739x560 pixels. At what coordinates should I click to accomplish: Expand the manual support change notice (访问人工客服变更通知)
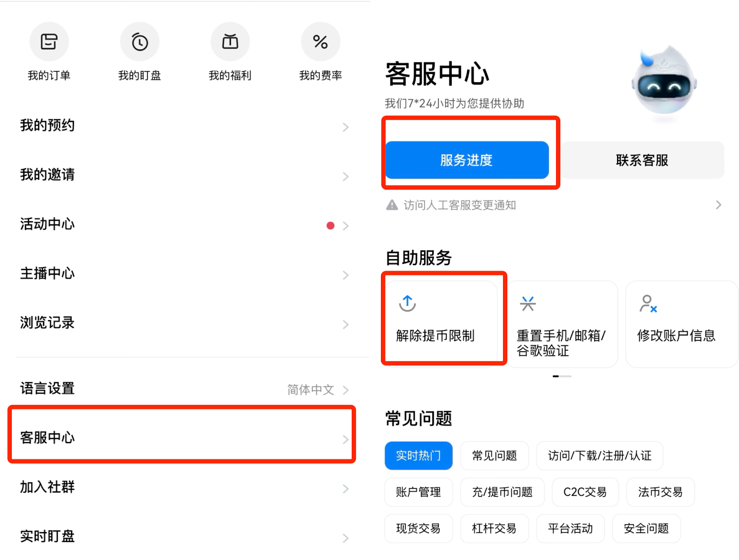[x=554, y=205]
